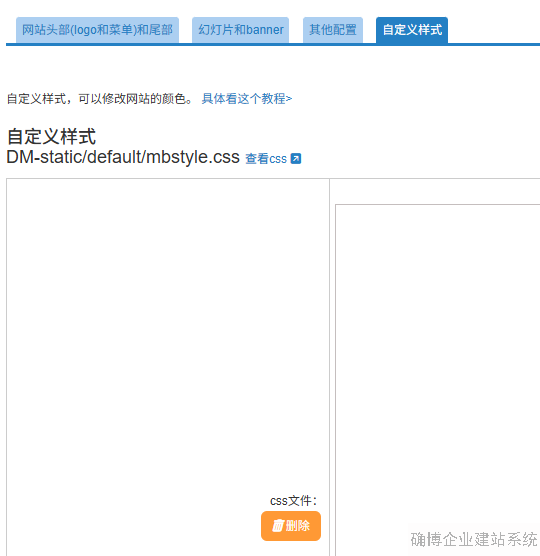This screenshot has height=556, width=540.
Task: Click the blue divider line beneath the tabs
Action: pos(273,45)
